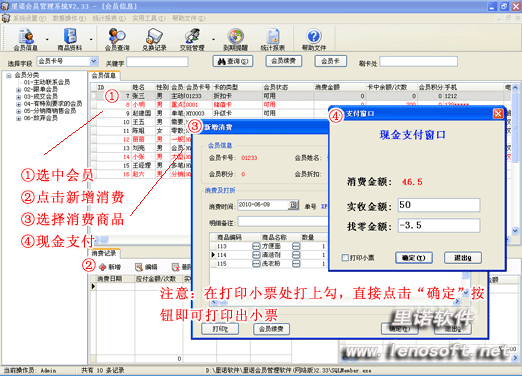The height and width of the screenshot is (376, 522).
Task: Open the 交班管理 toolbar icon
Action: pyautogui.click(x=192, y=40)
